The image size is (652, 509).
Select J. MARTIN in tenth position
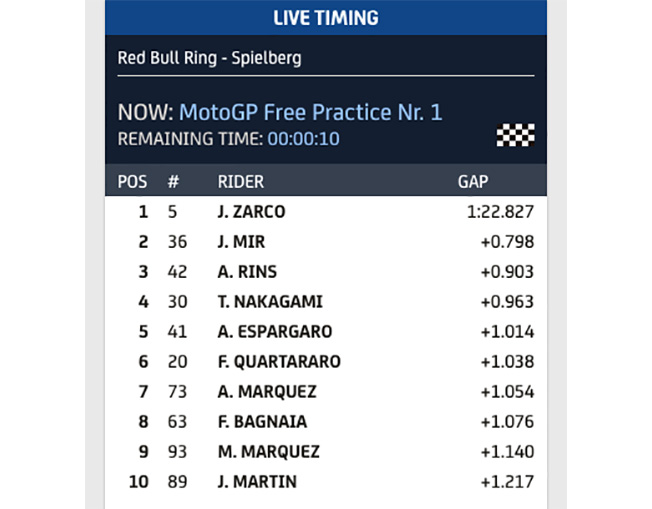click(257, 482)
